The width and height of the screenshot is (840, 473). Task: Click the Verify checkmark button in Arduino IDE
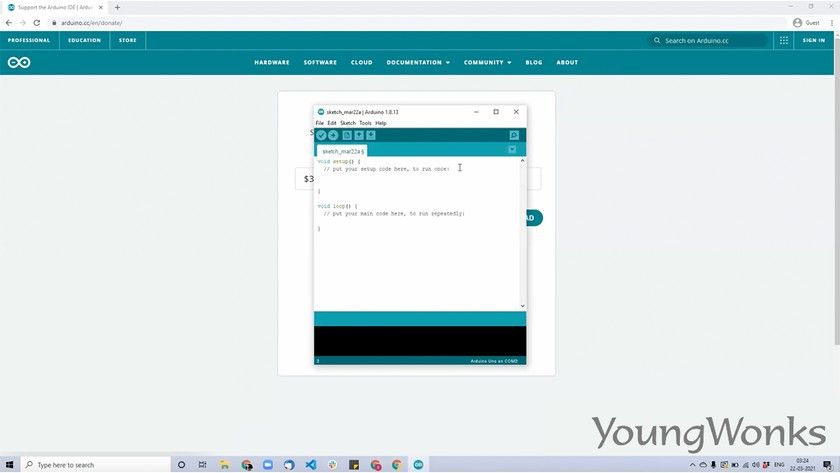[321, 136]
